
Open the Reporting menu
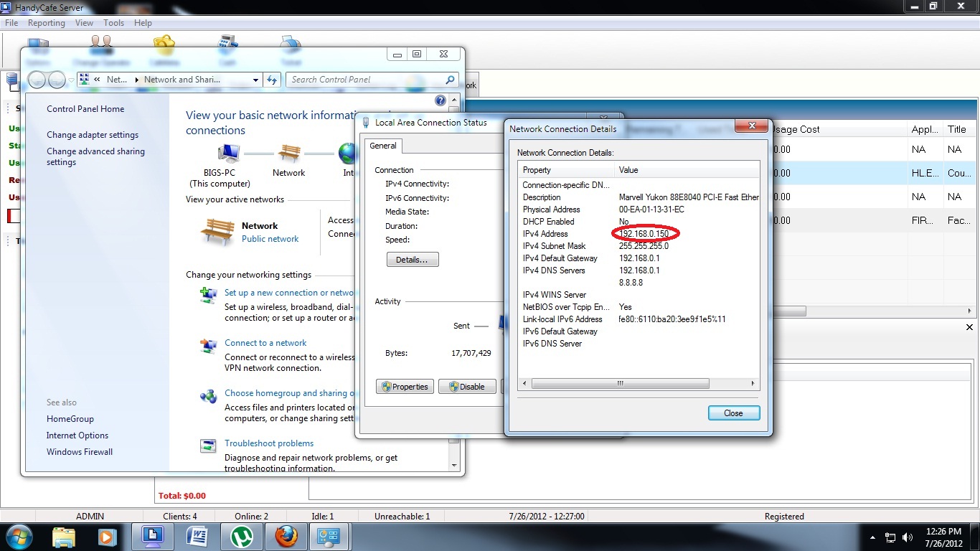47,23
